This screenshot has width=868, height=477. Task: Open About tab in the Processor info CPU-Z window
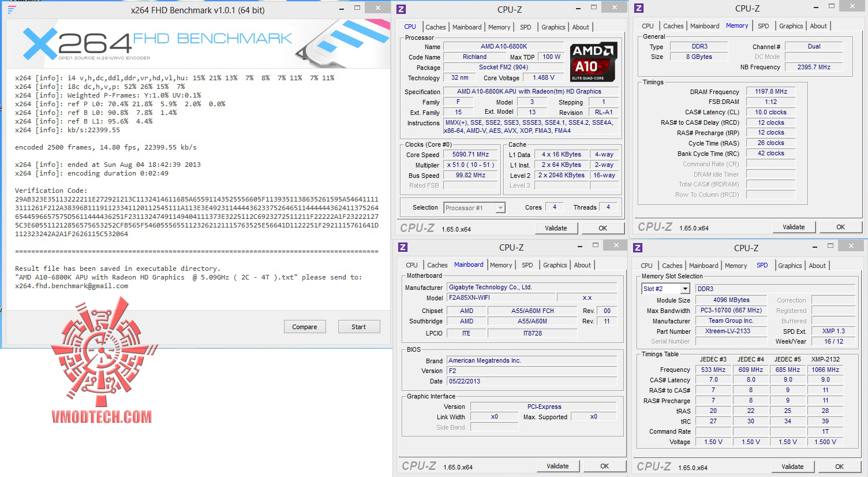(x=581, y=27)
